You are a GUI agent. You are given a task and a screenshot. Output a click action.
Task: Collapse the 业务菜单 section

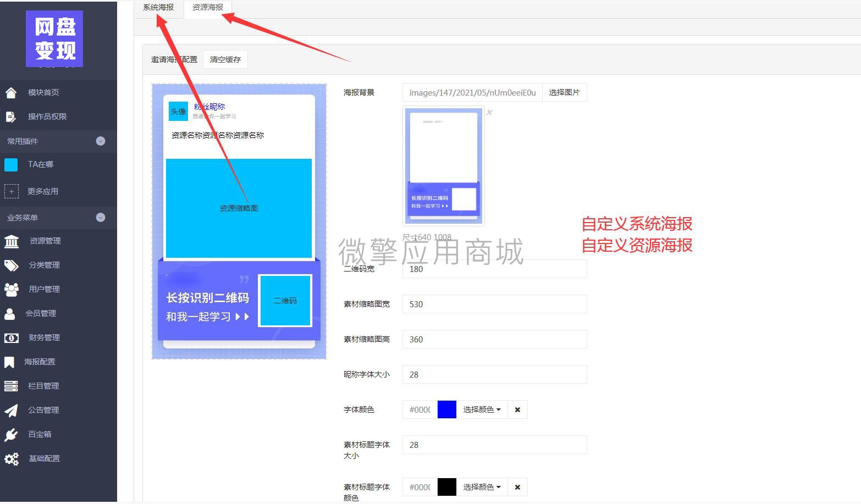[x=101, y=218]
